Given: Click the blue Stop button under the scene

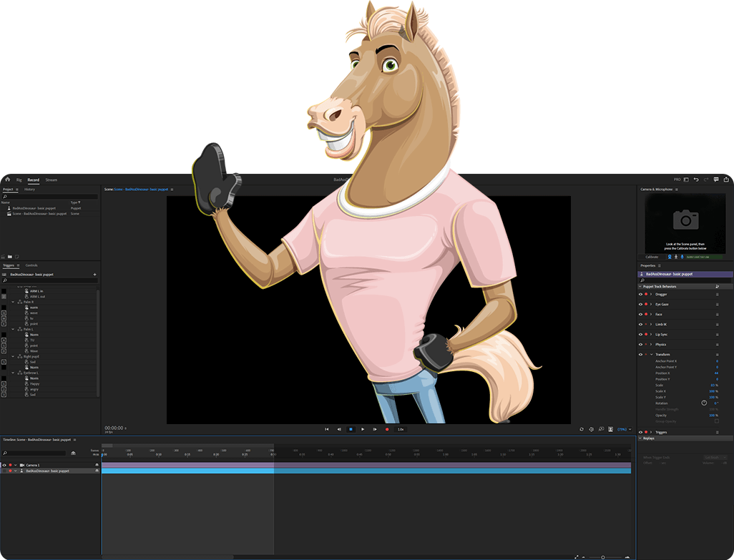Looking at the screenshot, I should click(351, 429).
